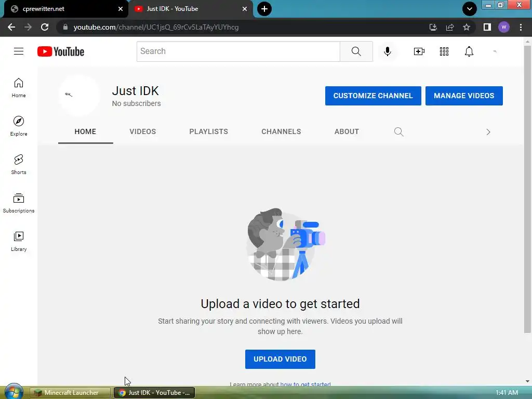This screenshot has height=399, width=532.
Task: Close the cprewritten.net tab
Action: pos(121,9)
